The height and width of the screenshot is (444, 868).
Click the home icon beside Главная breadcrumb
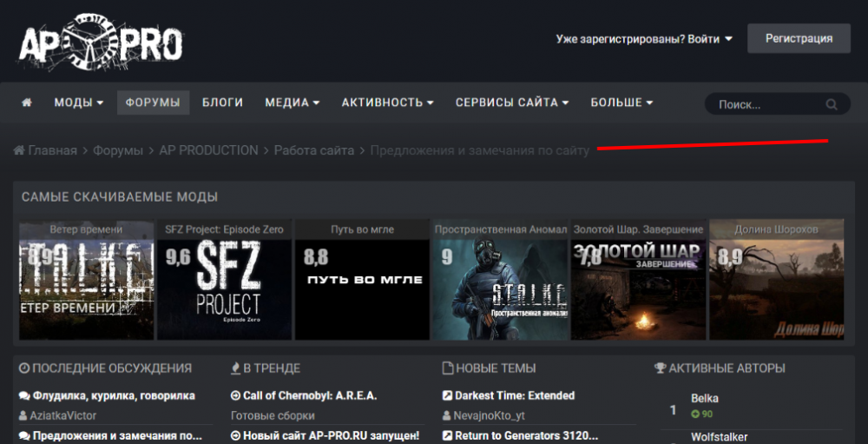click(x=19, y=150)
